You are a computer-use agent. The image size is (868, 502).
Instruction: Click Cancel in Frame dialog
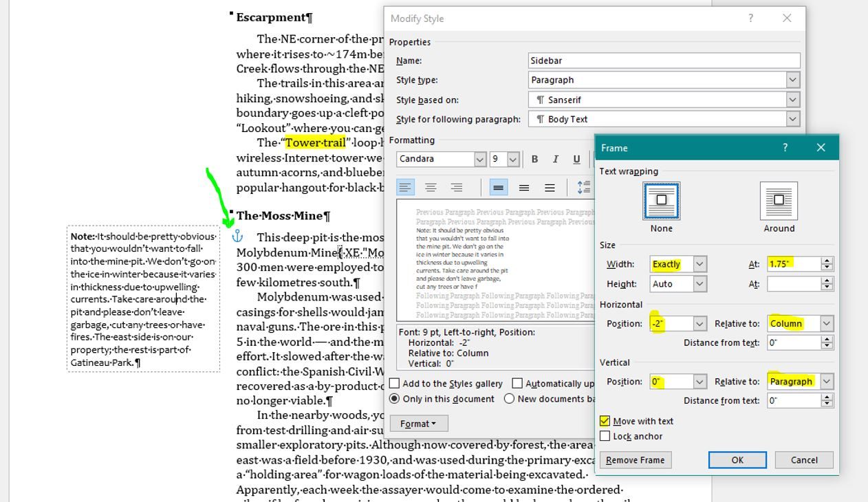tap(804, 460)
